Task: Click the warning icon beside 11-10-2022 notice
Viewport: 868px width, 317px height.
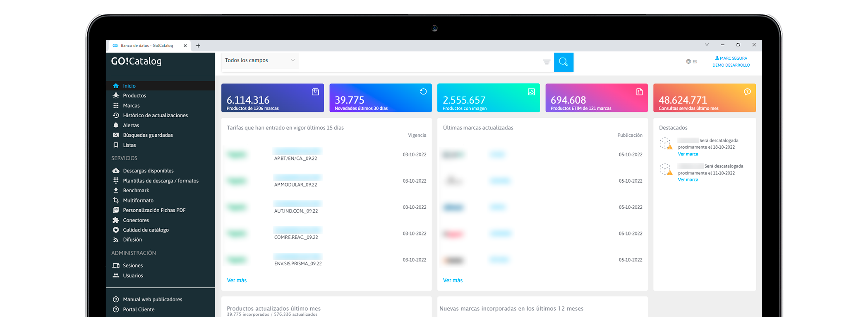Action: pos(669,172)
